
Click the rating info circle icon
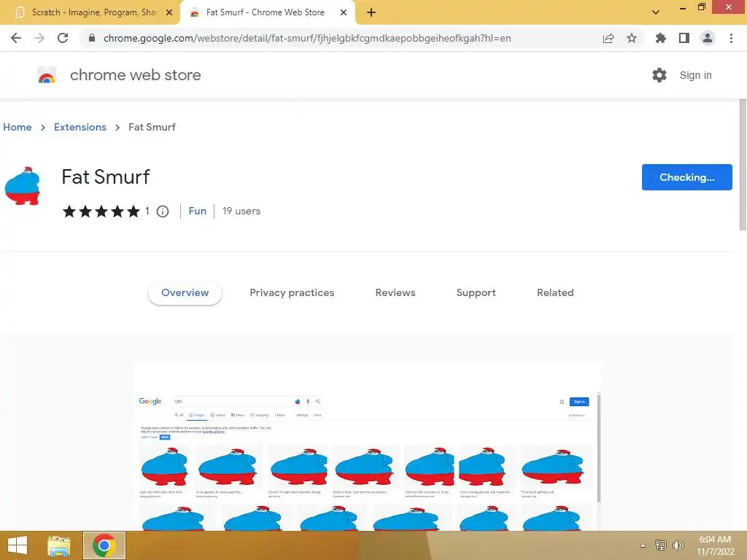click(x=163, y=211)
